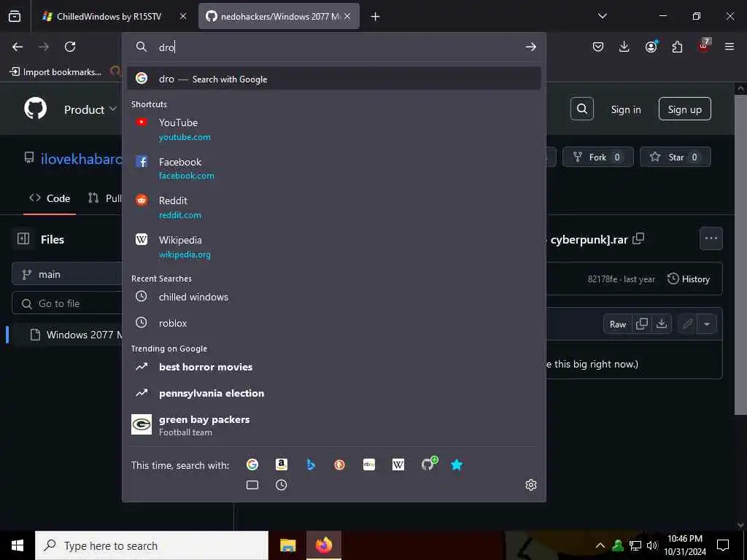Screen dimensions: 747x560
Task: Open the file History
Action: (689, 279)
